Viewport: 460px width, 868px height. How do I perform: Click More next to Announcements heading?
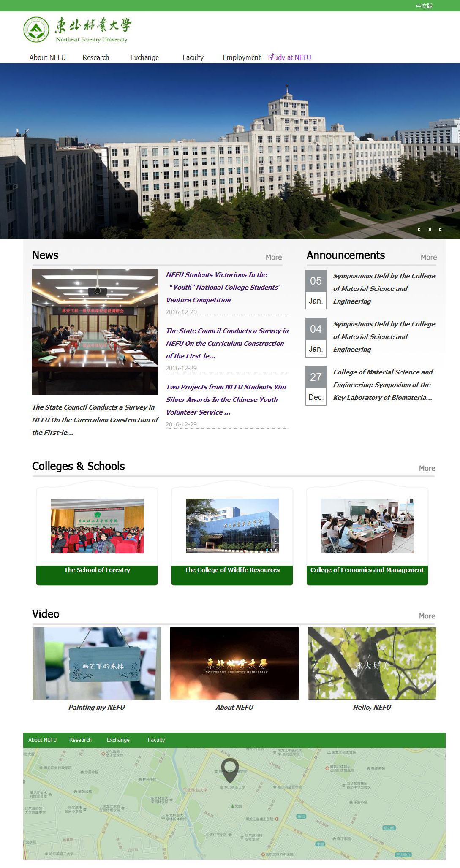click(428, 257)
